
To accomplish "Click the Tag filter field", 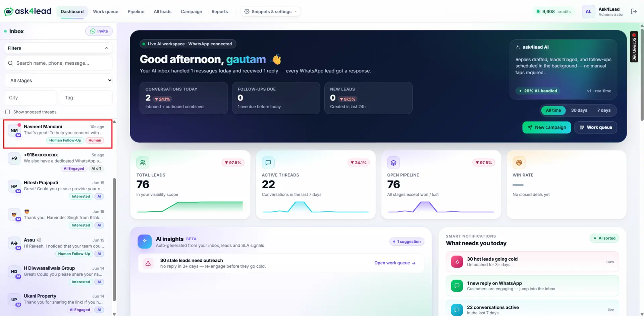I will (x=86, y=98).
